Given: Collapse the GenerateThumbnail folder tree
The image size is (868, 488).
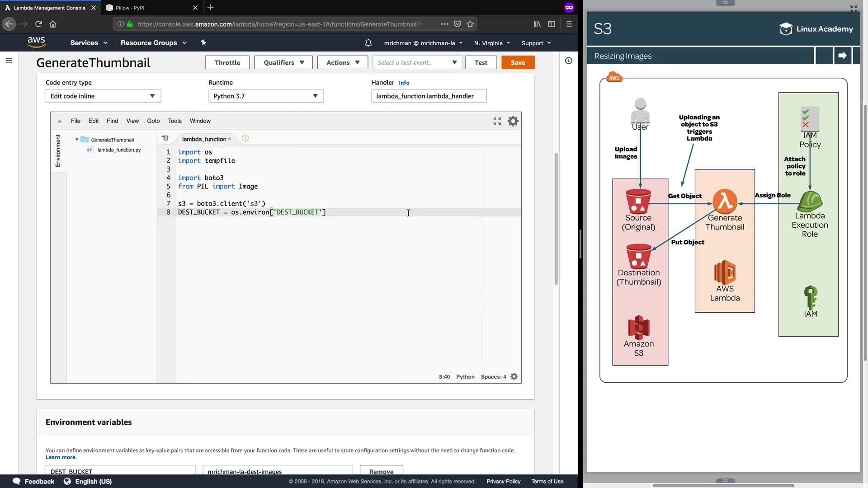Looking at the screenshot, I should [x=77, y=140].
